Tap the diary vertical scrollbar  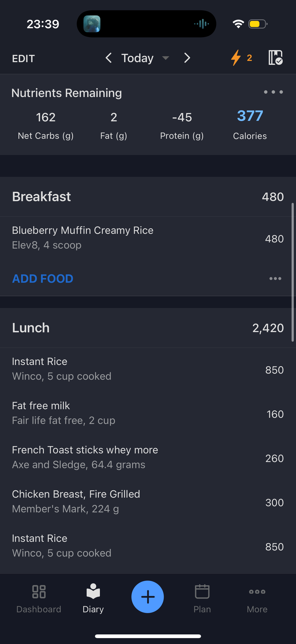[293, 272]
